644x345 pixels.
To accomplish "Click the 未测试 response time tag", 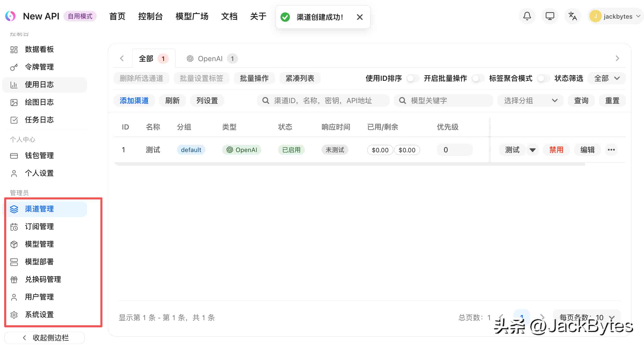I will click(335, 150).
